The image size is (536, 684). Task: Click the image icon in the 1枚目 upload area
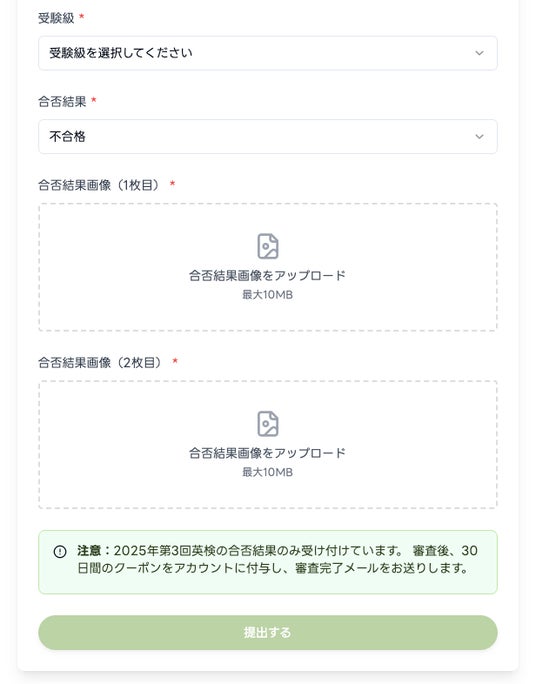point(268,246)
